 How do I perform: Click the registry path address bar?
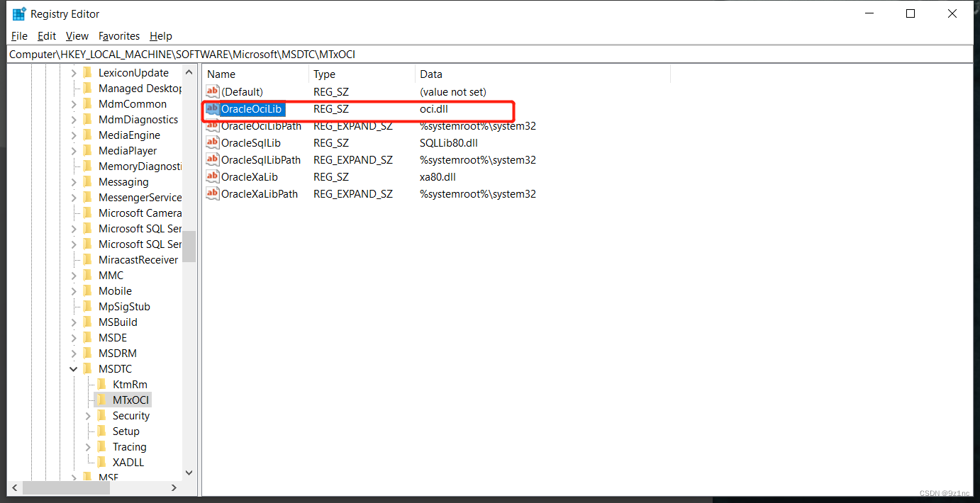tap(489, 54)
